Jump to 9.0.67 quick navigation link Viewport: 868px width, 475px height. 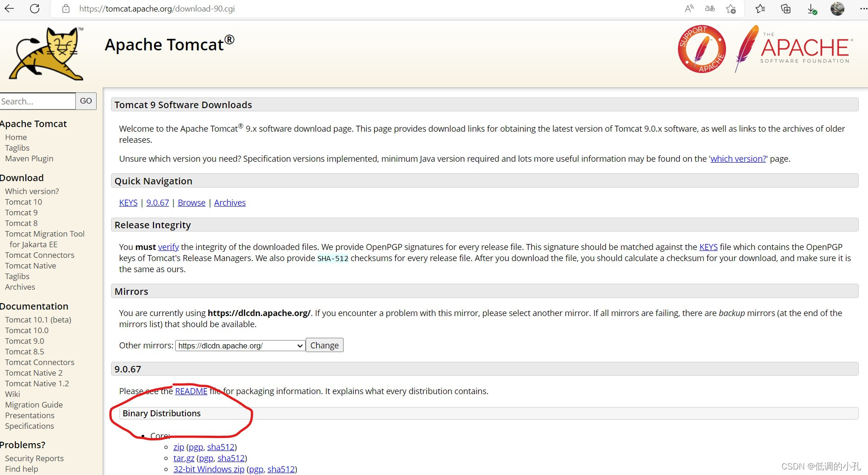pos(158,202)
